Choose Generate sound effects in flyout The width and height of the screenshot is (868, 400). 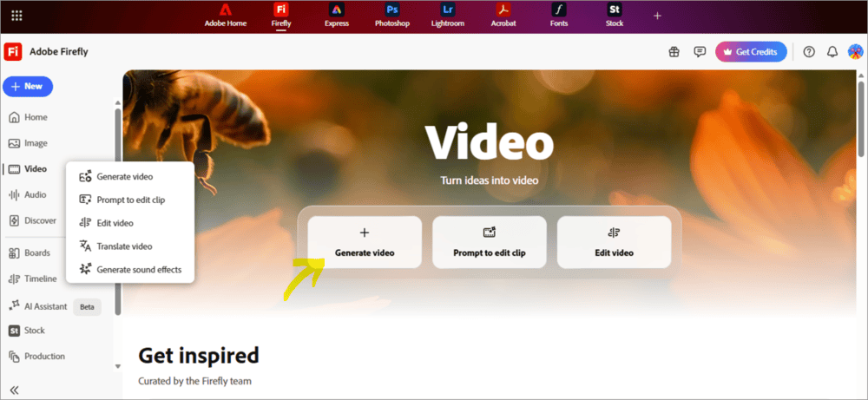click(130, 270)
